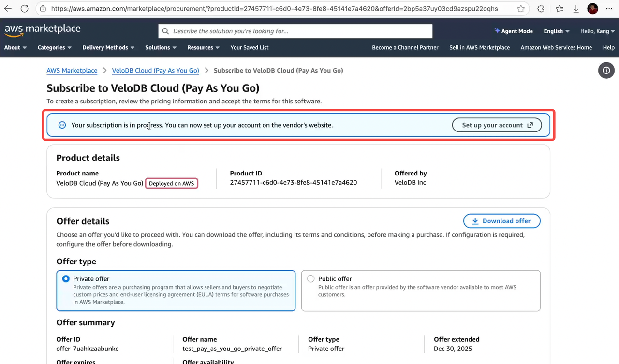
Task: Reload the page with refresh icon
Action: point(24,9)
